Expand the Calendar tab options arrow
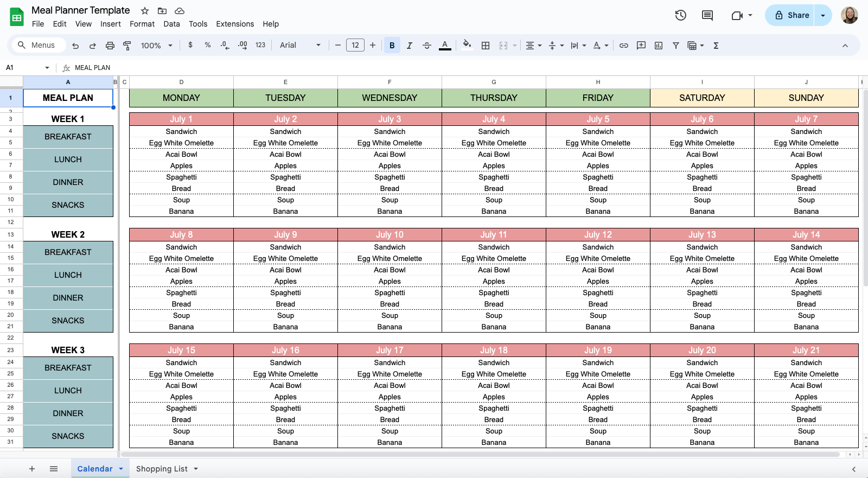The width and height of the screenshot is (868, 478). (x=121, y=469)
